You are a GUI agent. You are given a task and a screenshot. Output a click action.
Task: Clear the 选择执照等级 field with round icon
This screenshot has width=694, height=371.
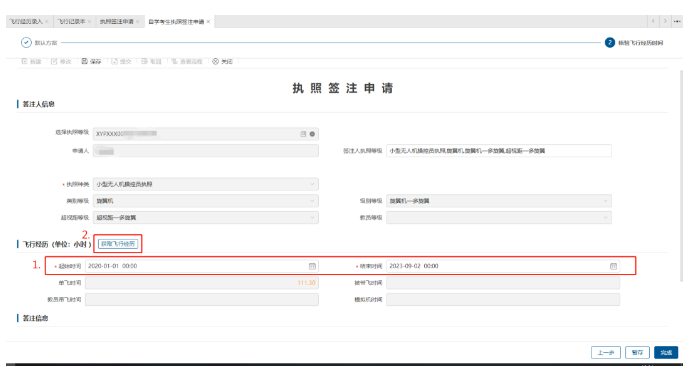(x=312, y=134)
